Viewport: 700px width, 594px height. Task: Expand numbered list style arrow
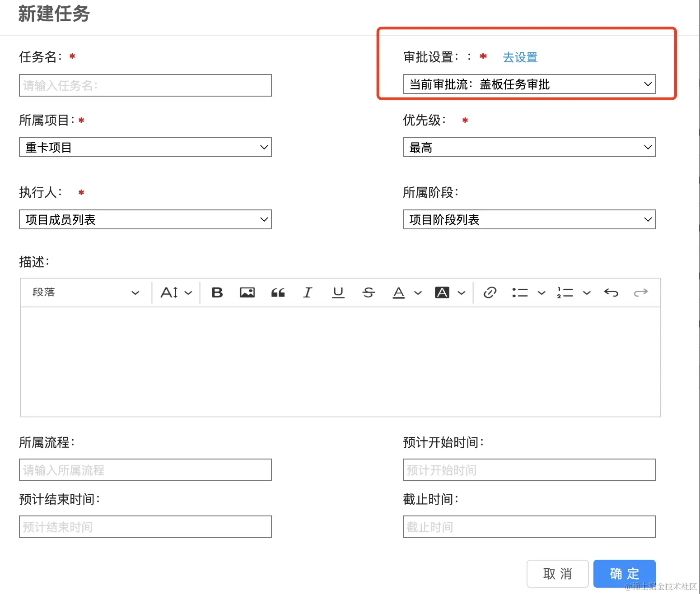click(587, 293)
